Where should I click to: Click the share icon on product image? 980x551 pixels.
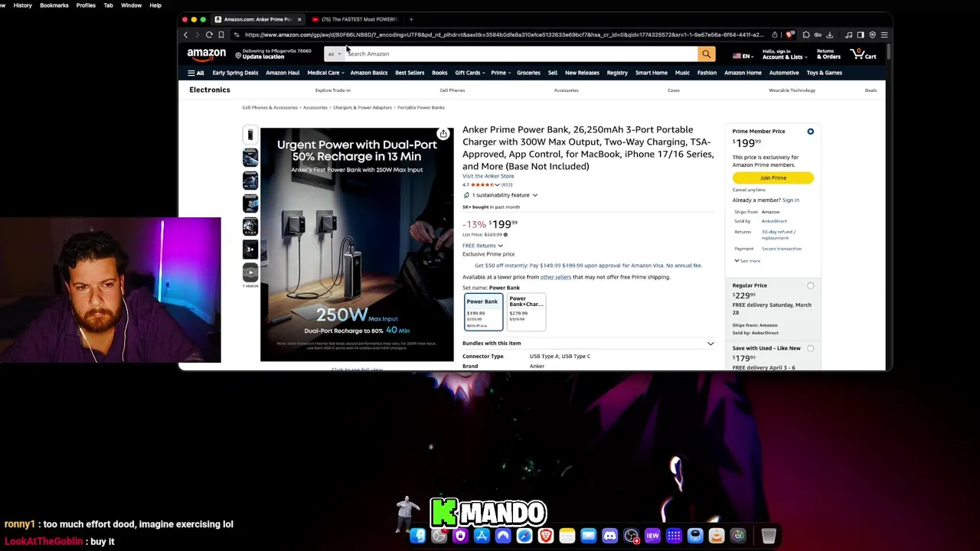coord(443,134)
